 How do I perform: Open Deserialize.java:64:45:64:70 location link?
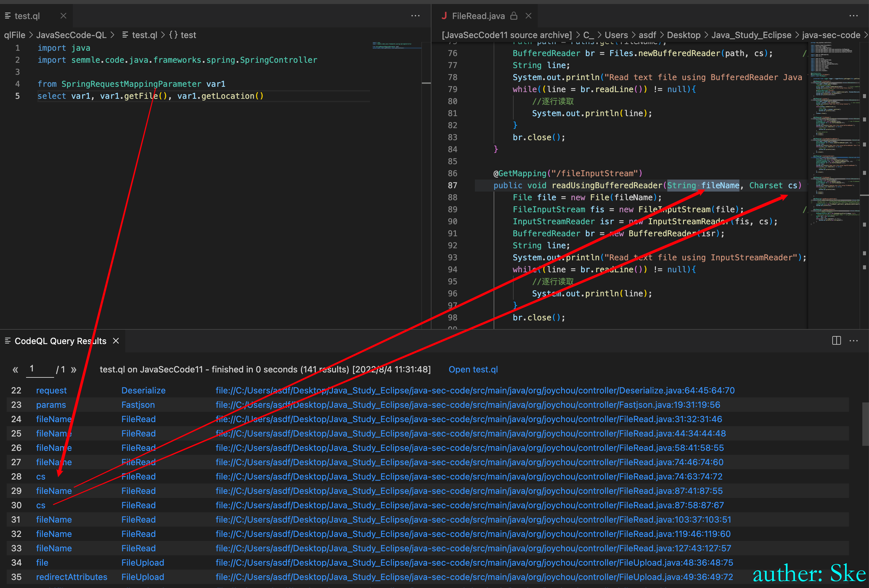475,390
